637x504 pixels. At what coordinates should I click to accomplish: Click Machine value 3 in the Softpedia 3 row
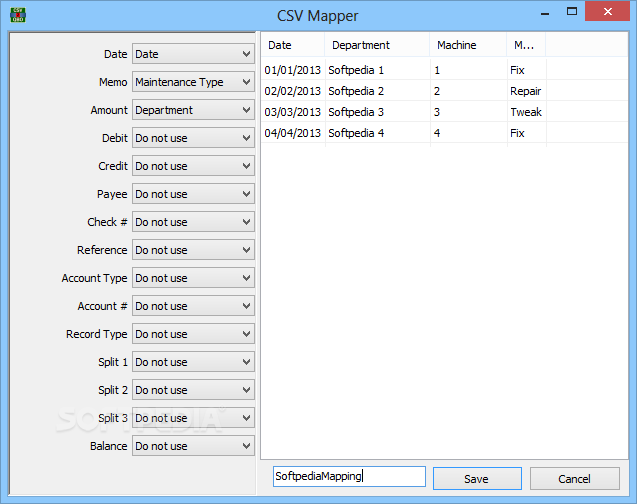469,112
